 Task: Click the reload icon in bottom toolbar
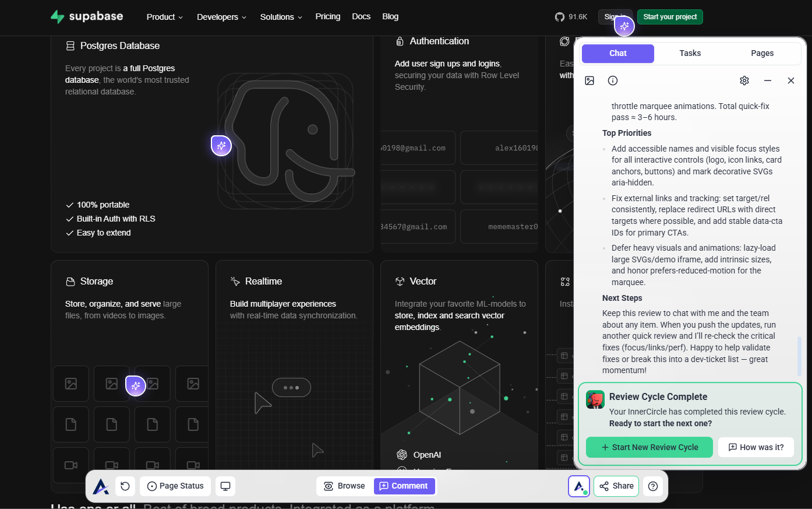point(125,486)
